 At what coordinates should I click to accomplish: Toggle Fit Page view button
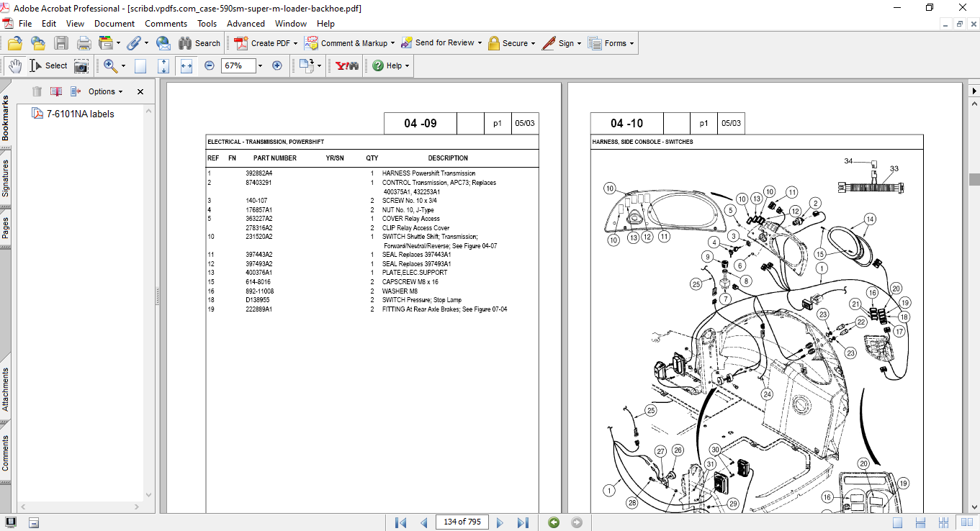(x=163, y=65)
